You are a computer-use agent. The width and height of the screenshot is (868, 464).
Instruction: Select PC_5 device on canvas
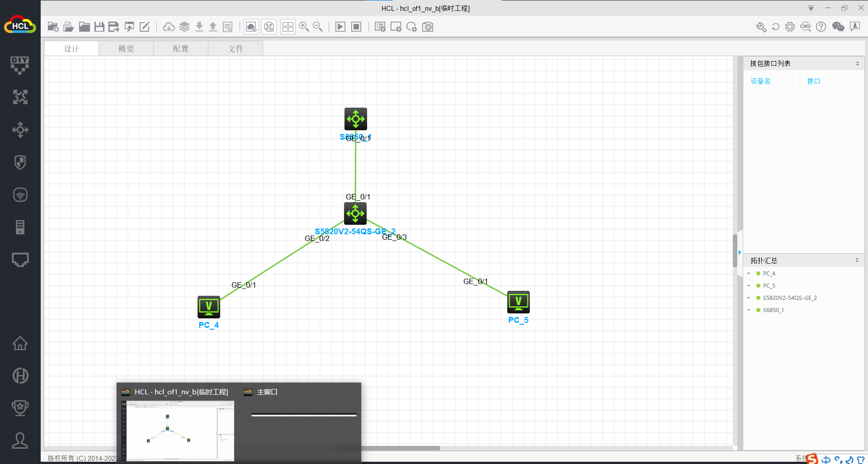[x=519, y=302]
